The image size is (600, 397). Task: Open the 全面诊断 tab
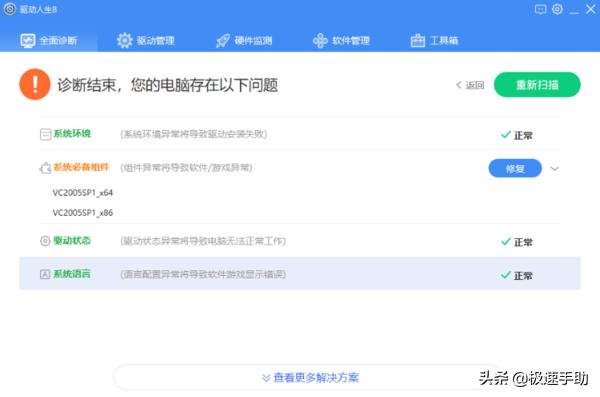49,40
